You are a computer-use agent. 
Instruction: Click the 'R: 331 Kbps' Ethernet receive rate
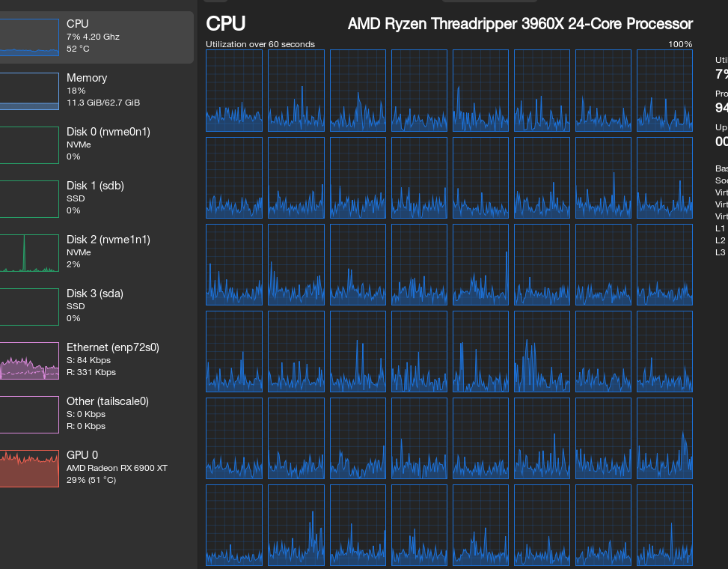[91, 372]
